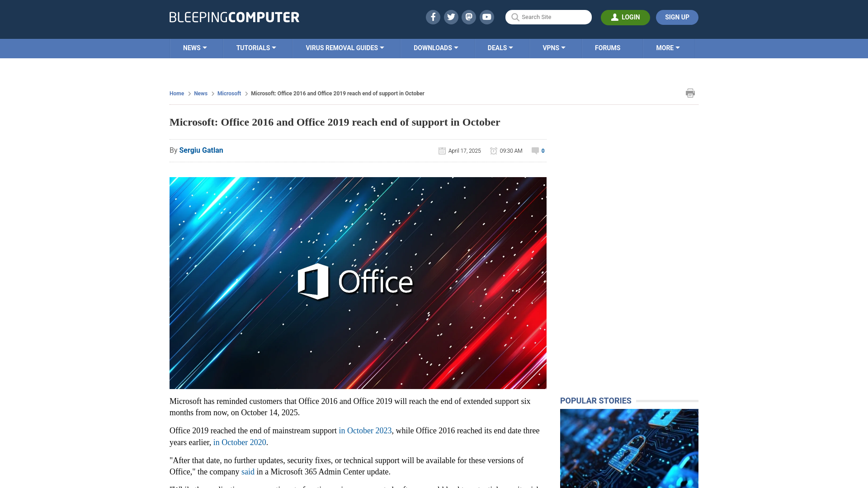868x488 pixels.
Task: Expand Virus Removal Guides menu
Action: tap(344, 48)
